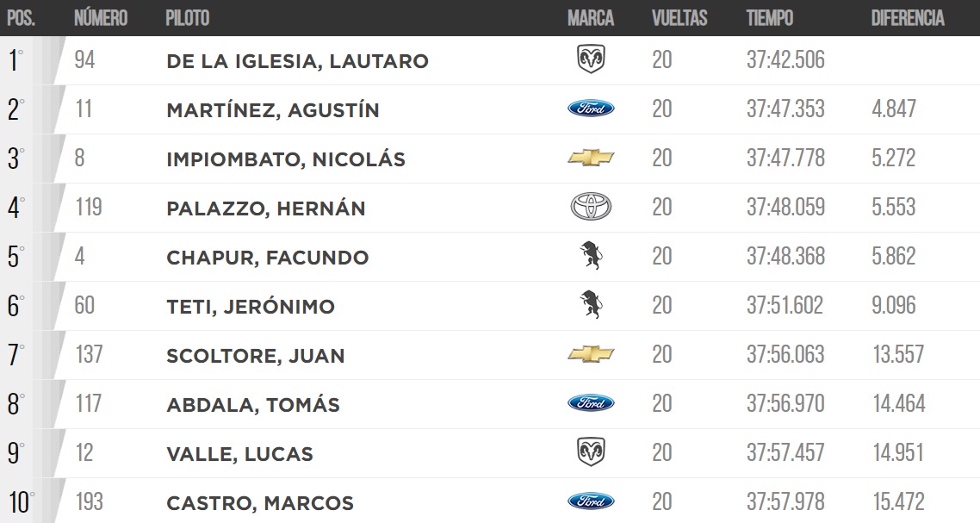Select driver name CASTRO, MARCOS
Viewport: 980px width, 523px height.
(x=260, y=503)
